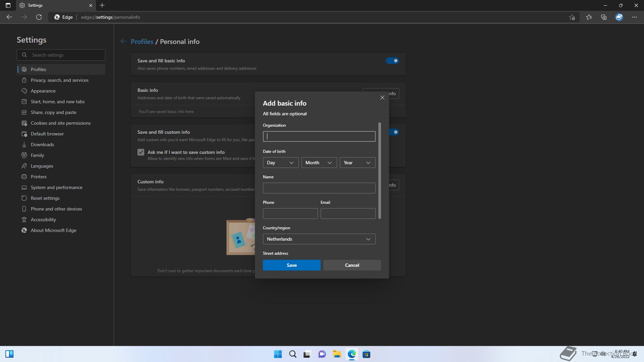Close the Add basic info dialog
The width and height of the screenshot is (644, 362).
[x=382, y=98]
